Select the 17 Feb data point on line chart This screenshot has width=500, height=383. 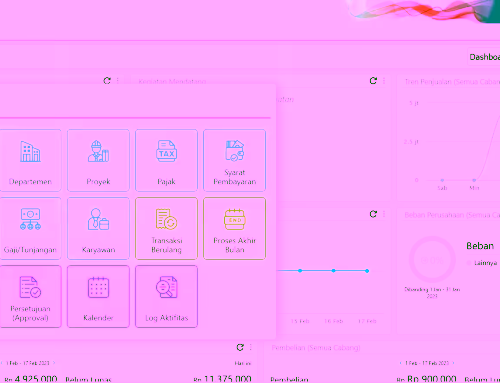367,271
